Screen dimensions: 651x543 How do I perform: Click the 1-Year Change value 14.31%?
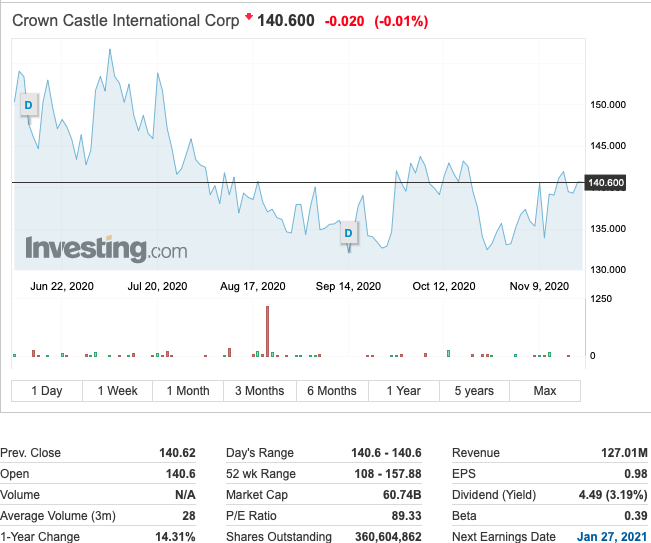click(x=175, y=537)
